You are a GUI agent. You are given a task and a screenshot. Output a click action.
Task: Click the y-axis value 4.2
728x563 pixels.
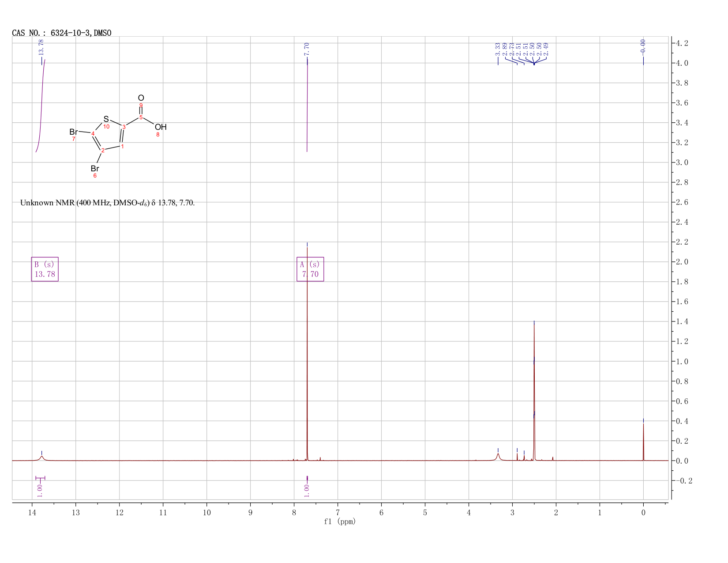(682, 43)
